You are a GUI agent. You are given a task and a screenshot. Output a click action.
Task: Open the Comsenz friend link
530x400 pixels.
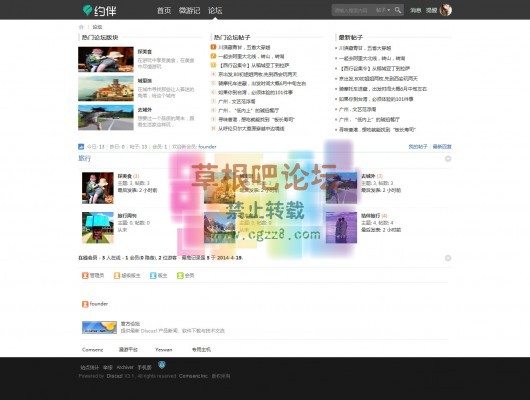[93, 350]
